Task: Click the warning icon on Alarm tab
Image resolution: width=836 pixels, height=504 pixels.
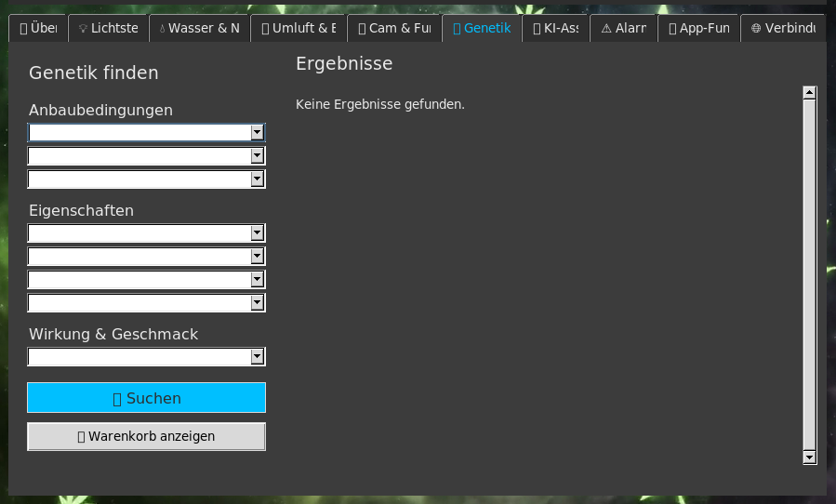Action: click(x=606, y=28)
